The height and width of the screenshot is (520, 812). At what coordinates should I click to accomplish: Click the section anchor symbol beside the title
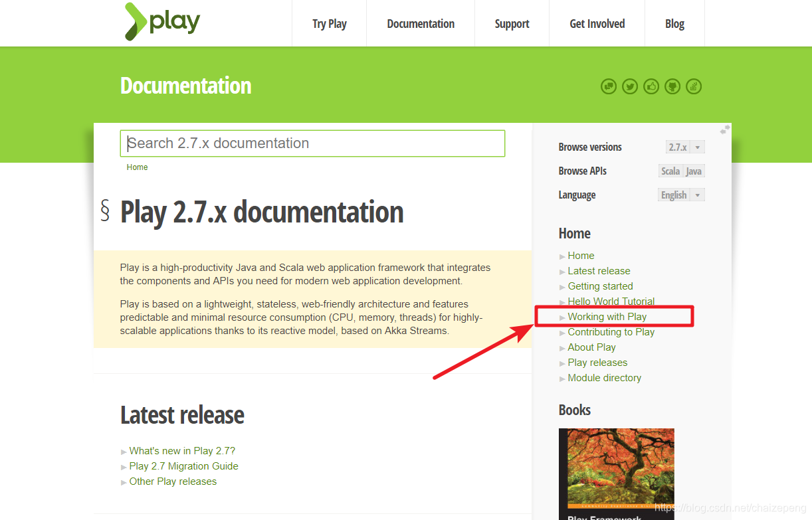click(105, 210)
